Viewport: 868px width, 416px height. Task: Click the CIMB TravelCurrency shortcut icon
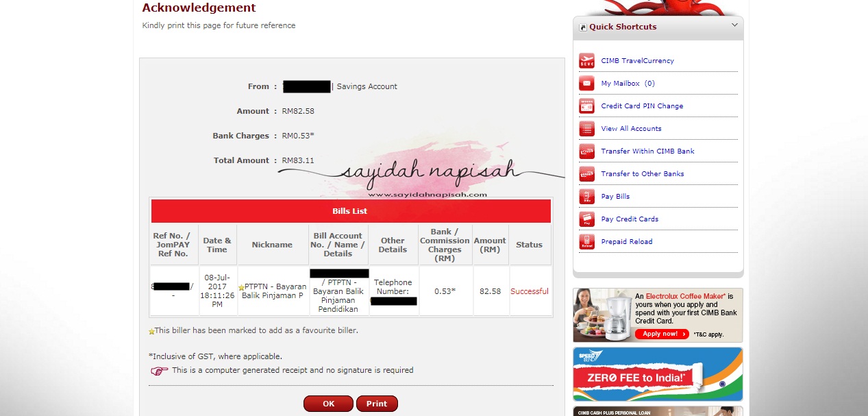point(586,60)
